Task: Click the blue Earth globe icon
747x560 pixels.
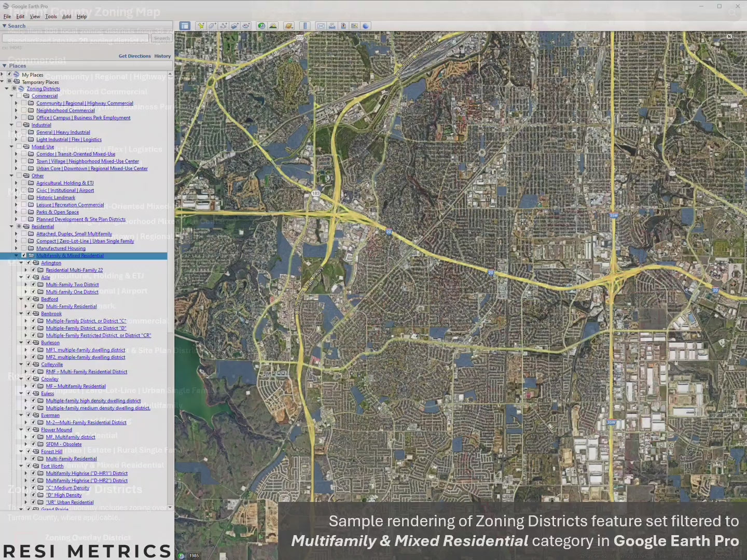Action: (366, 26)
